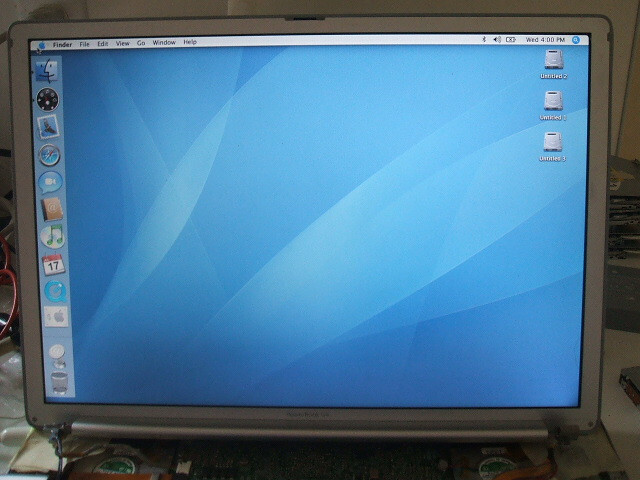Open the volume control in menu bar

pyautogui.click(x=497, y=40)
